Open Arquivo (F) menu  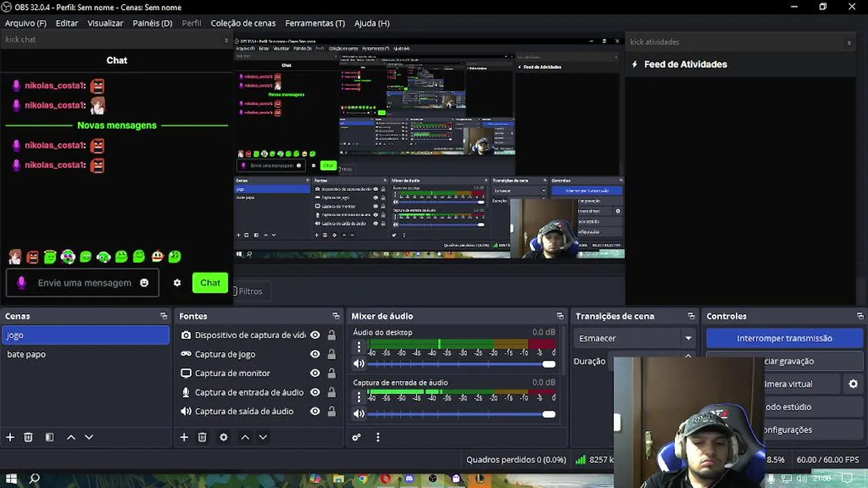26,23
